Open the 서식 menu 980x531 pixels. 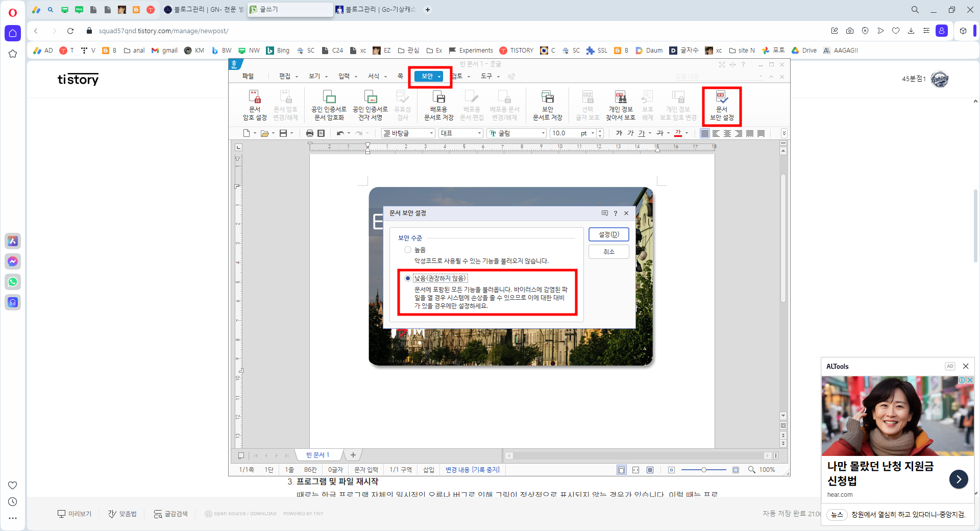point(377,76)
